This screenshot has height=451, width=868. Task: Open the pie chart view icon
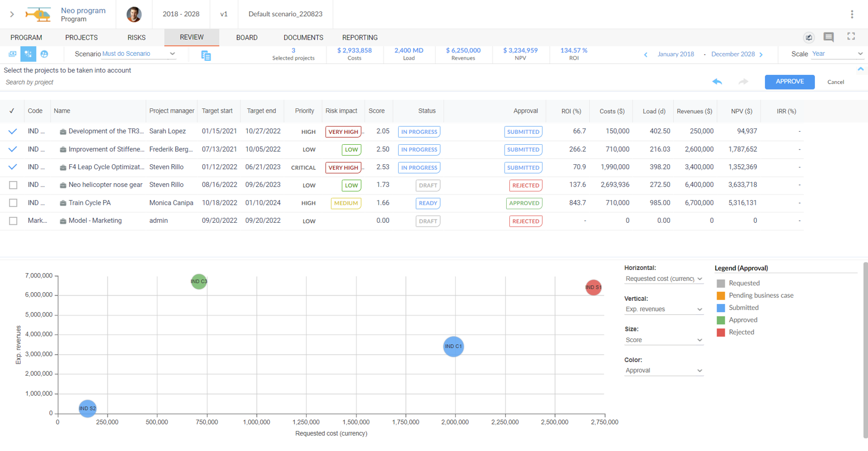coord(44,54)
